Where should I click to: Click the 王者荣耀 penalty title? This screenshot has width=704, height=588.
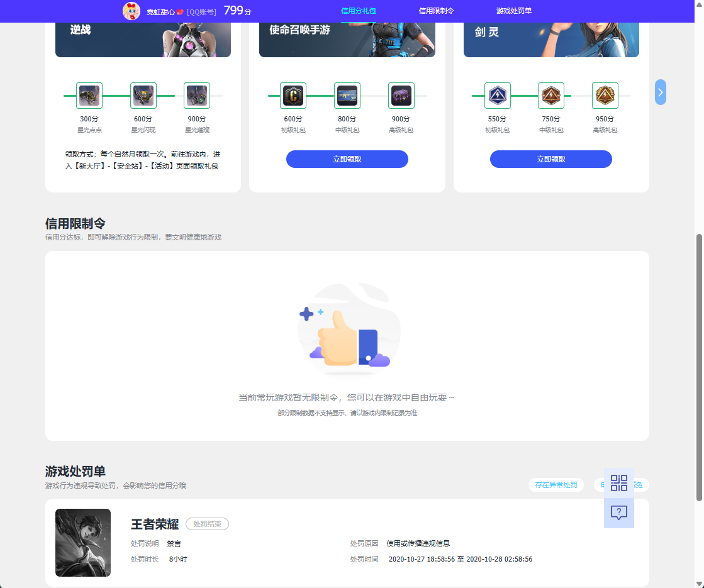coord(155,524)
